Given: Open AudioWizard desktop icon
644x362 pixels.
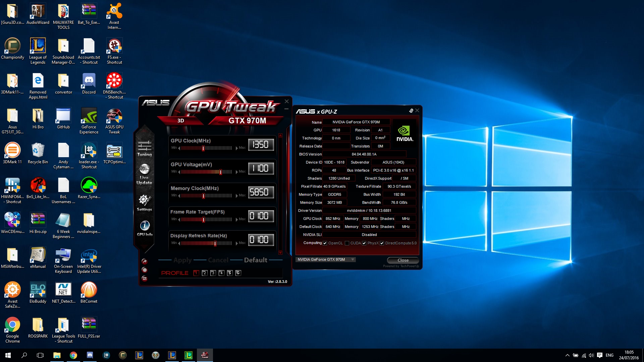Looking at the screenshot, I should click(38, 14).
